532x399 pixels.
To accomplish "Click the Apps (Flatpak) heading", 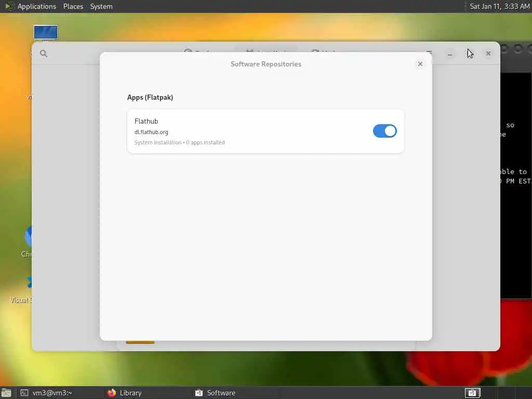I will coord(150,97).
